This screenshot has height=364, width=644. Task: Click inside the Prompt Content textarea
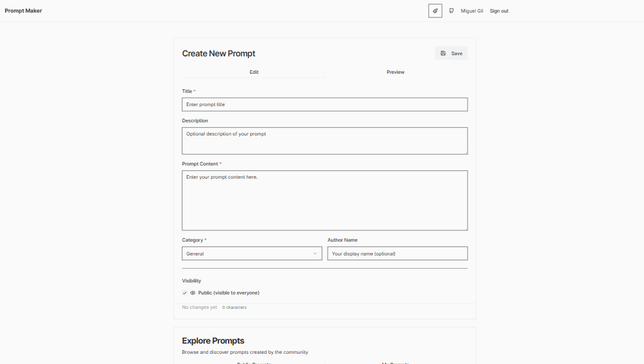tap(324, 200)
